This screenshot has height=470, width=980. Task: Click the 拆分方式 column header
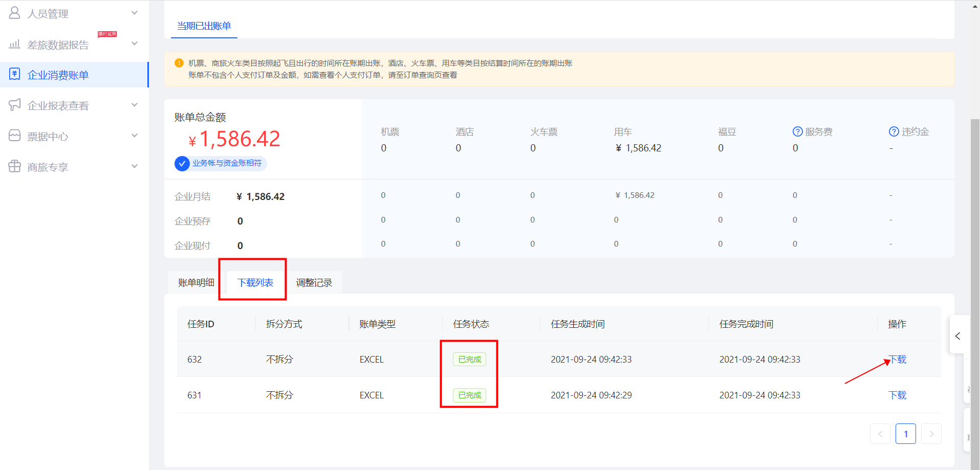(x=284, y=324)
